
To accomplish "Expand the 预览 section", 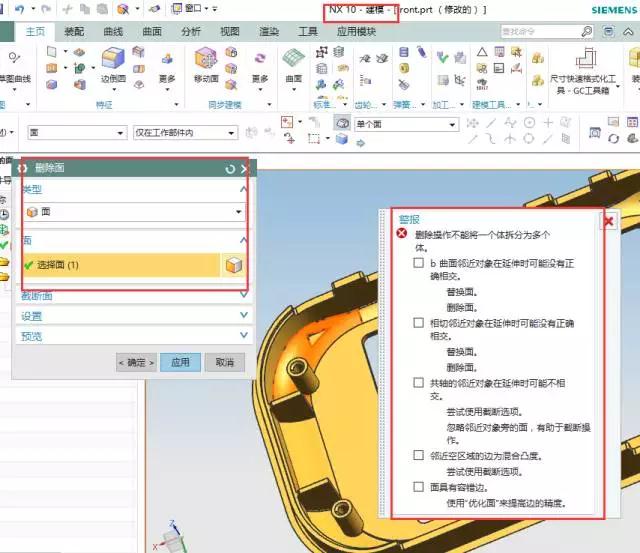I will [x=133, y=336].
